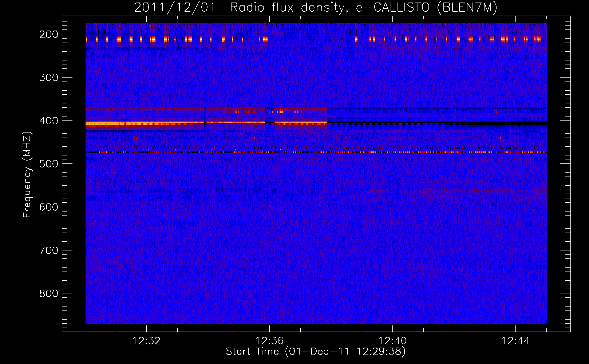The width and height of the screenshot is (589, 364).
Task: Click the 12:44 time tick label
Action: (x=515, y=341)
